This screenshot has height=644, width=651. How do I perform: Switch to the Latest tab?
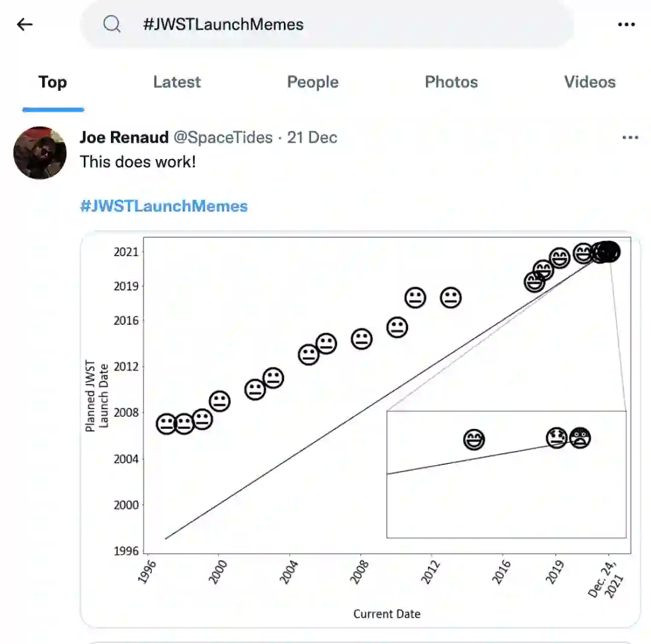177,83
